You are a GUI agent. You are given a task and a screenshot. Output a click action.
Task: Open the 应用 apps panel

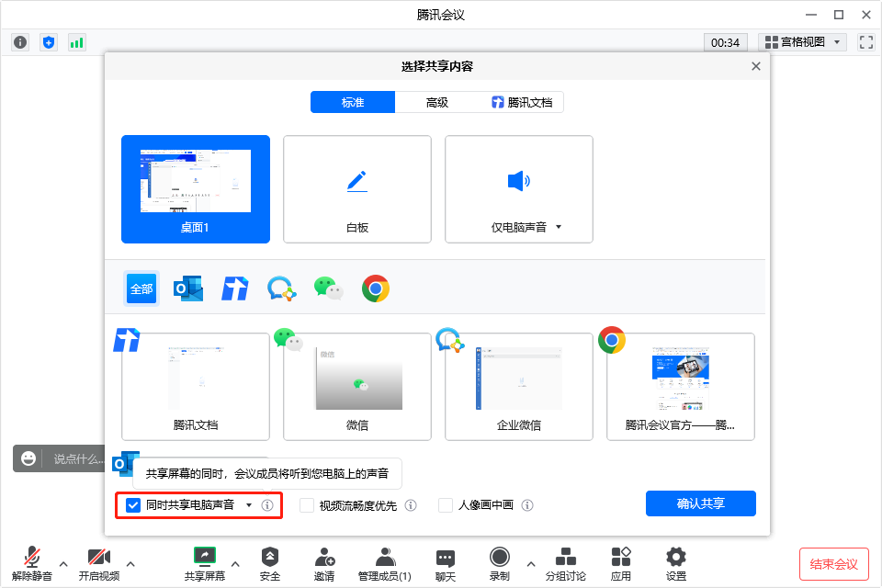(x=621, y=563)
